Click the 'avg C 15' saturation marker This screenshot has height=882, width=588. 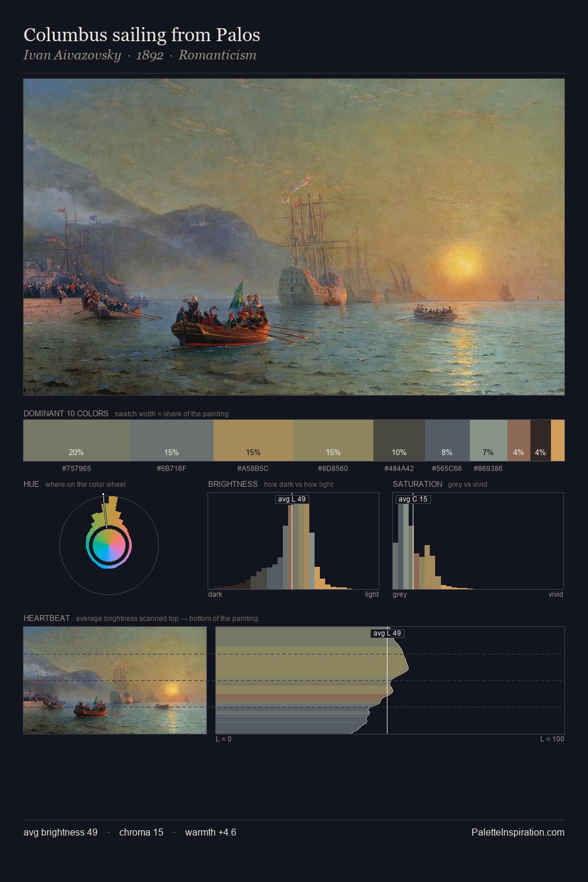coord(413,499)
